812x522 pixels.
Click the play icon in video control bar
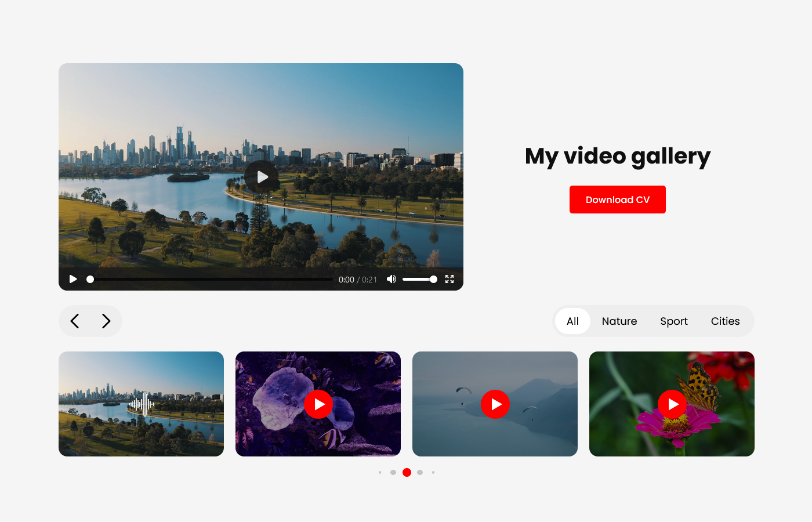click(x=73, y=279)
